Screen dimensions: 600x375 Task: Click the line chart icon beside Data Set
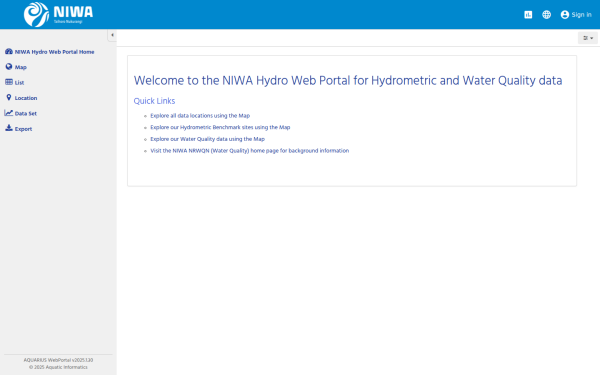(x=9, y=113)
